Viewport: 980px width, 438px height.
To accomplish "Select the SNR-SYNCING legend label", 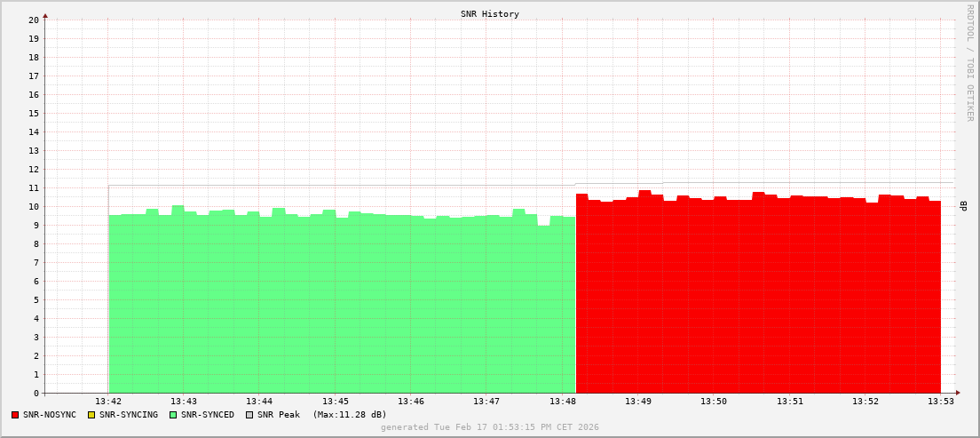I will click(128, 415).
